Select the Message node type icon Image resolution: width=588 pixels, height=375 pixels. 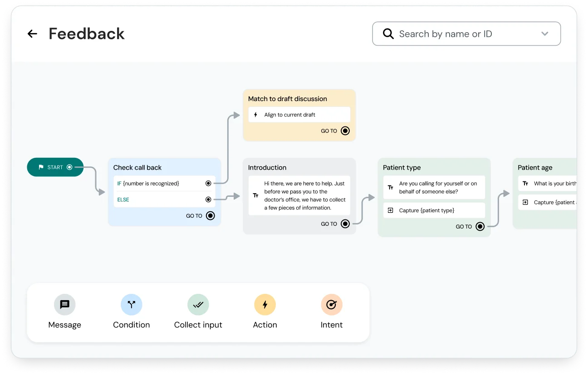pyautogui.click(x=65, y=305)
